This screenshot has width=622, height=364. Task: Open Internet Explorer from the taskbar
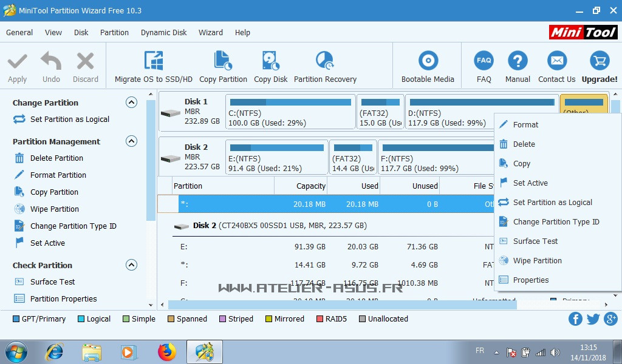(55, 352)
